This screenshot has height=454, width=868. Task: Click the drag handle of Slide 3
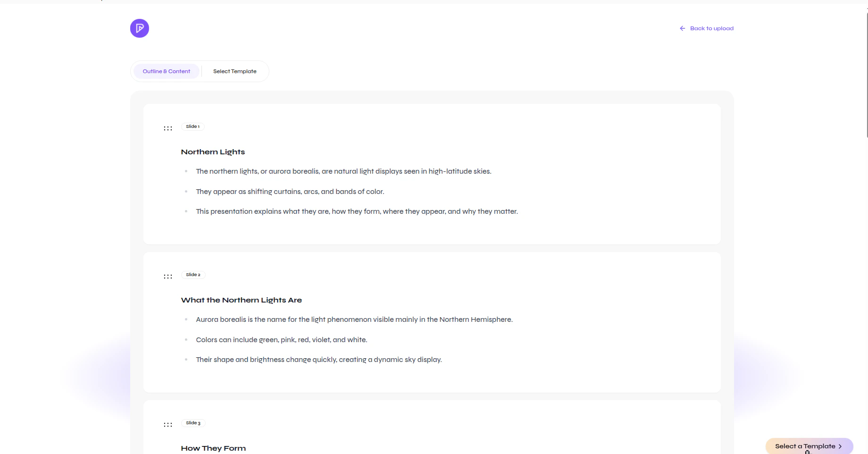pos(168,424)
